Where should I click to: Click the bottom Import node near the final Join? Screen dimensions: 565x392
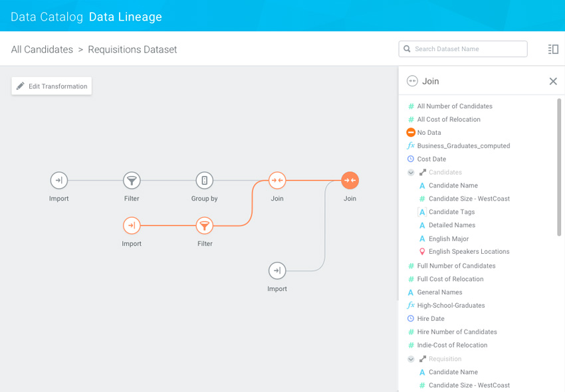tap(277, 270)
